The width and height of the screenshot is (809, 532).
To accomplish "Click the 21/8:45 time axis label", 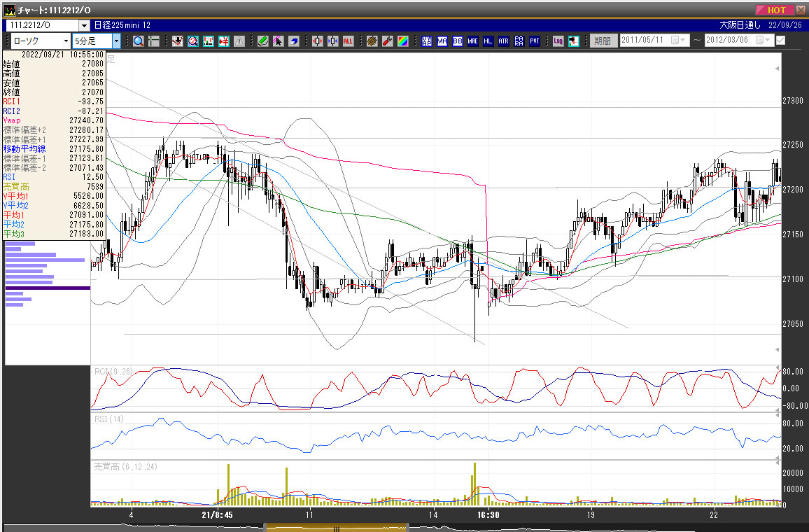I will [x=217, y=515].
